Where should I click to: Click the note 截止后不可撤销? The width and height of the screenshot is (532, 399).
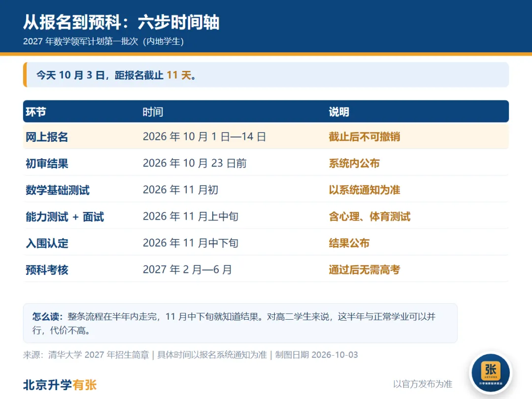pos(364,137)
